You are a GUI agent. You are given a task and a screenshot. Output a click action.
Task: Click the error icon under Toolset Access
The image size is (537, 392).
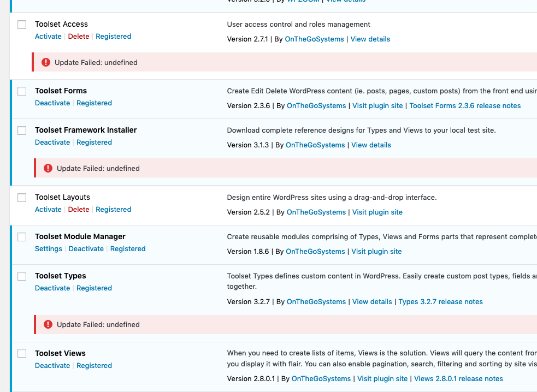(46, 62)
